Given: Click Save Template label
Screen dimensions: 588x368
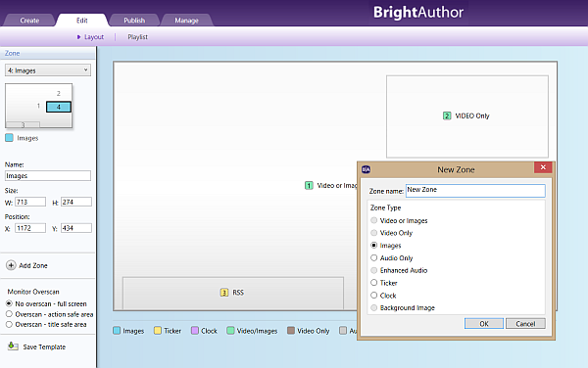Looking at the screenshot, I should click(44, 347).
